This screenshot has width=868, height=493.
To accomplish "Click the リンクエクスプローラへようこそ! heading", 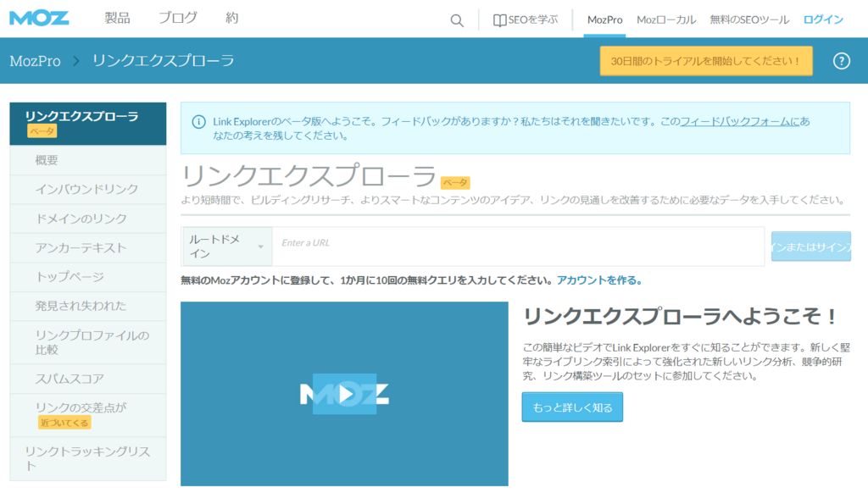I will click(681, 317).
